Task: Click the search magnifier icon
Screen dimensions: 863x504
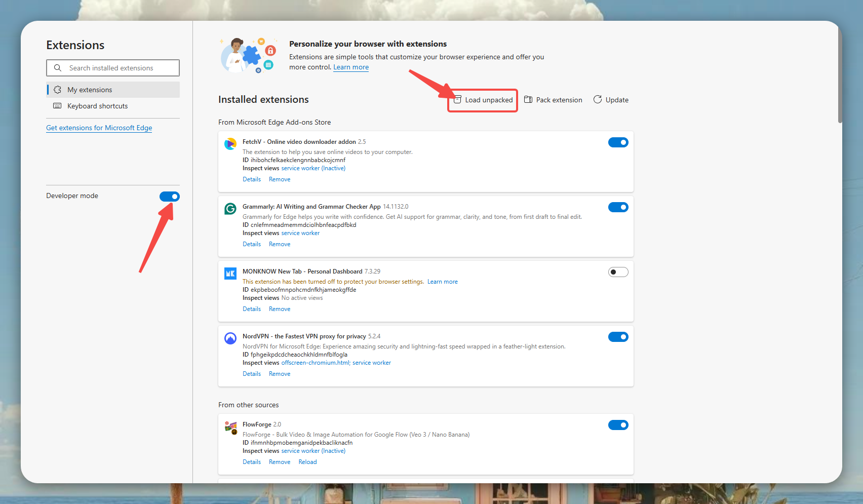Action: coord(58,68)
